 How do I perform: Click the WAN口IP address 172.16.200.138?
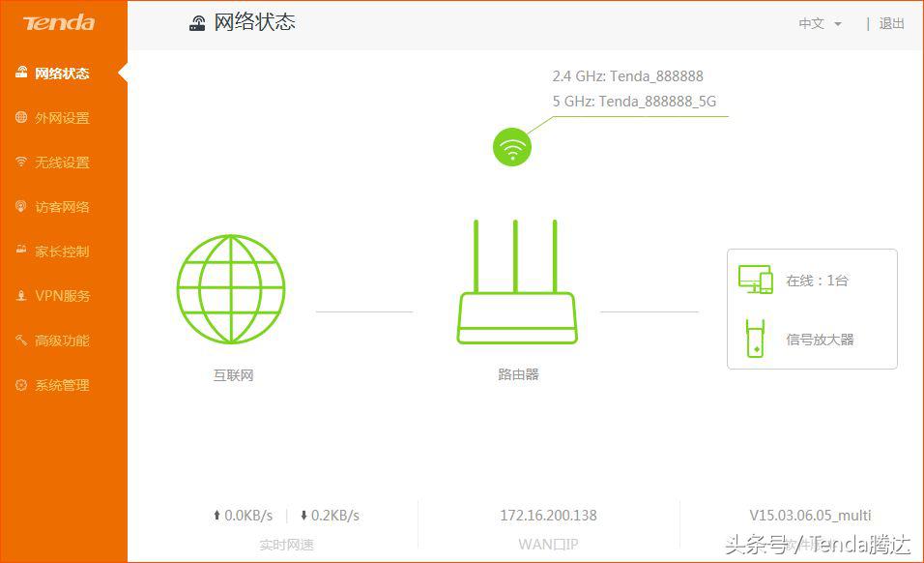(548, 515)
